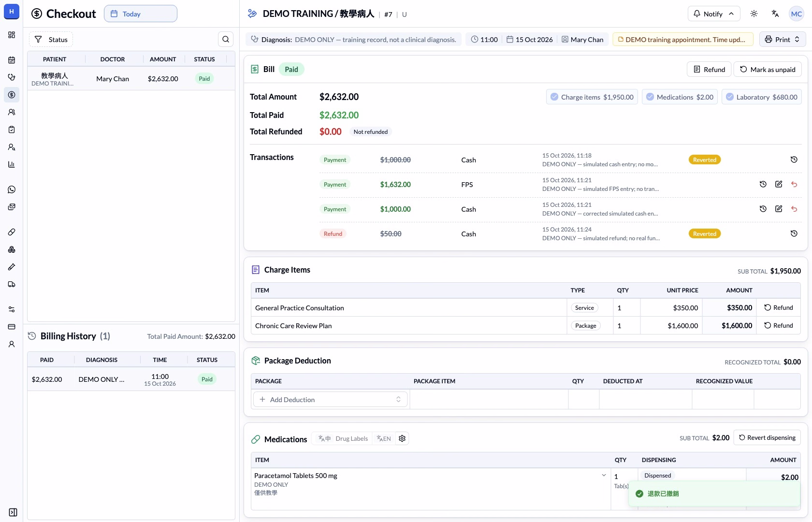The width and height of the screenshot is (812, 522).
Task: Edit the $1,000.00 Cash payment
Action: tap(778, 209)
